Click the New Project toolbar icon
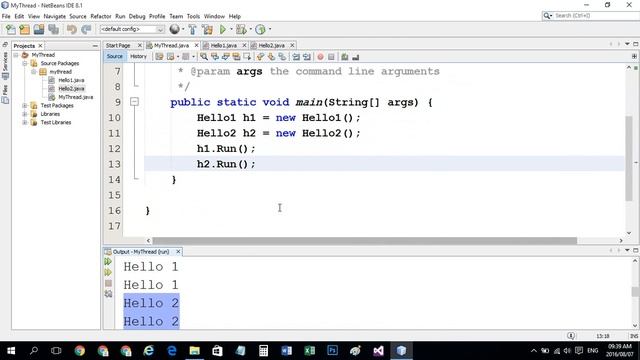 tap(24, 29)
